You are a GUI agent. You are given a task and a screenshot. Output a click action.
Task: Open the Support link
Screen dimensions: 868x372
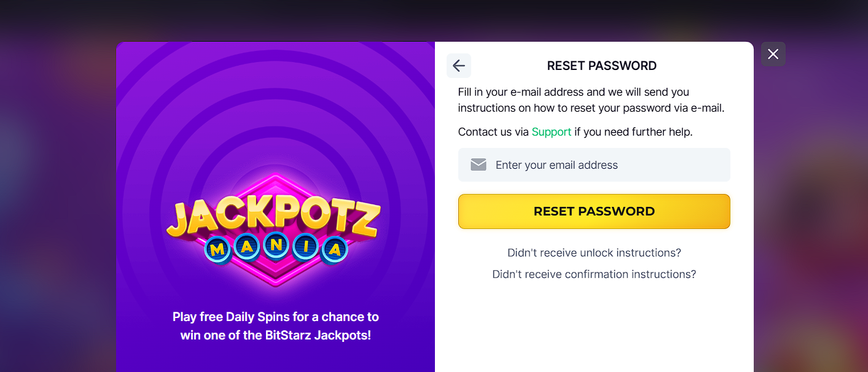[551, 132]
